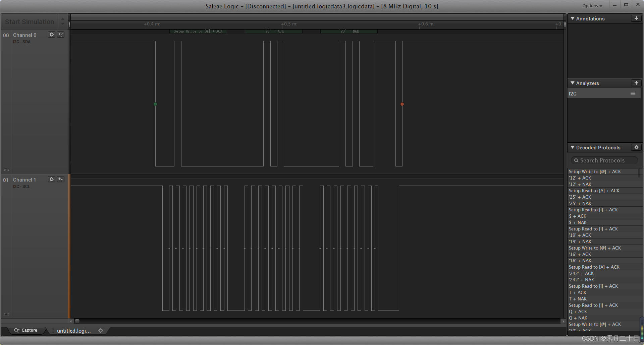The height and width of the screenshot is (345, 644).
Task: Collapse the Annotations panel
Action: coord(573,18)
